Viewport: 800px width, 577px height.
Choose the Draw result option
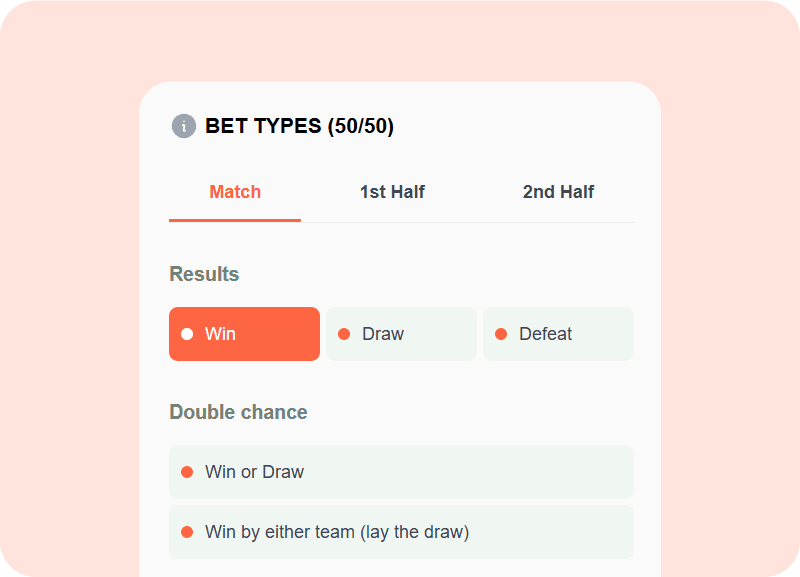click(x=402, y=334)
